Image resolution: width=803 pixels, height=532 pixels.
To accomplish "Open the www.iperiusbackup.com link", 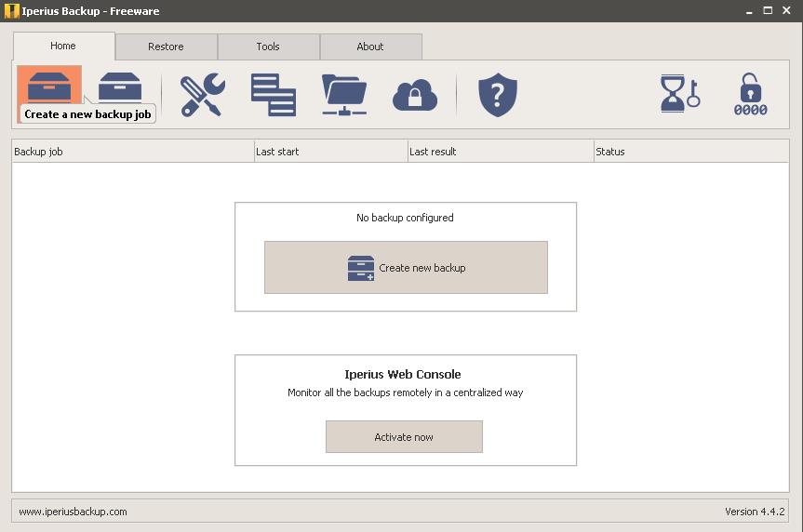I will coord(73,512).
